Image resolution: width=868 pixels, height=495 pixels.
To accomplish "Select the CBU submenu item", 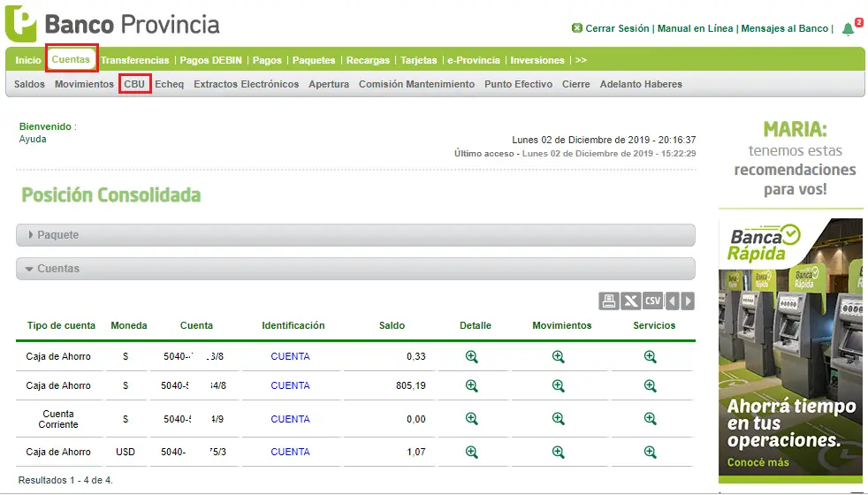I will click(x=134, y=84).
